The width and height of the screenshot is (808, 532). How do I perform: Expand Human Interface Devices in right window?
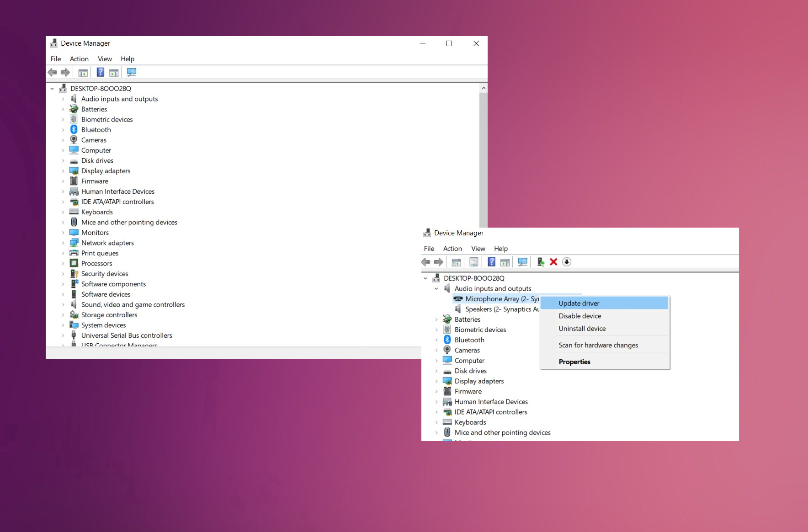click(x=436, y=402)
